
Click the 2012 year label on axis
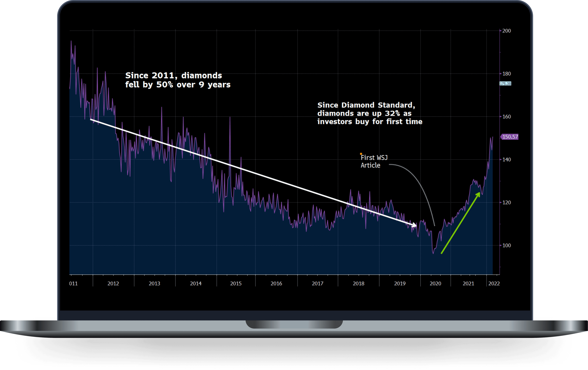point(113,283)
